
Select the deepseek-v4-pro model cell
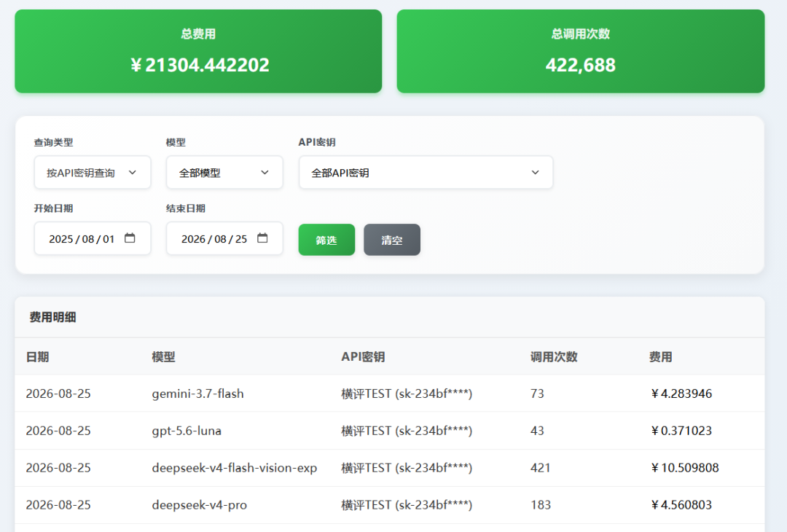[x=199, y=506]
